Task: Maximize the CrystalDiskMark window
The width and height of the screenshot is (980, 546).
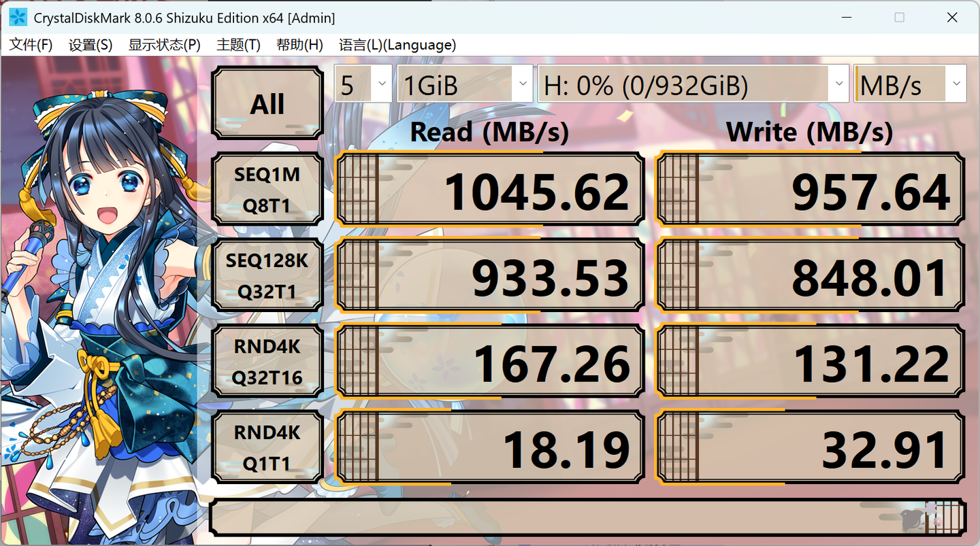Action: coord(899,18)
